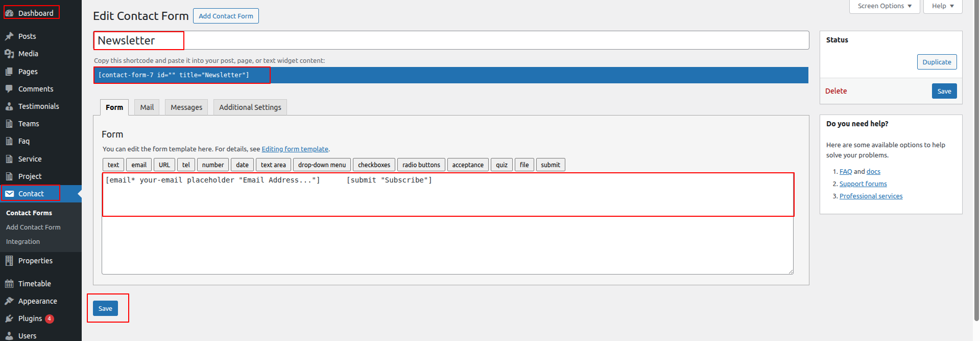980x341 pixels.
Task: Click the Contact envelope icon
Action: click(x=9, y=194)
